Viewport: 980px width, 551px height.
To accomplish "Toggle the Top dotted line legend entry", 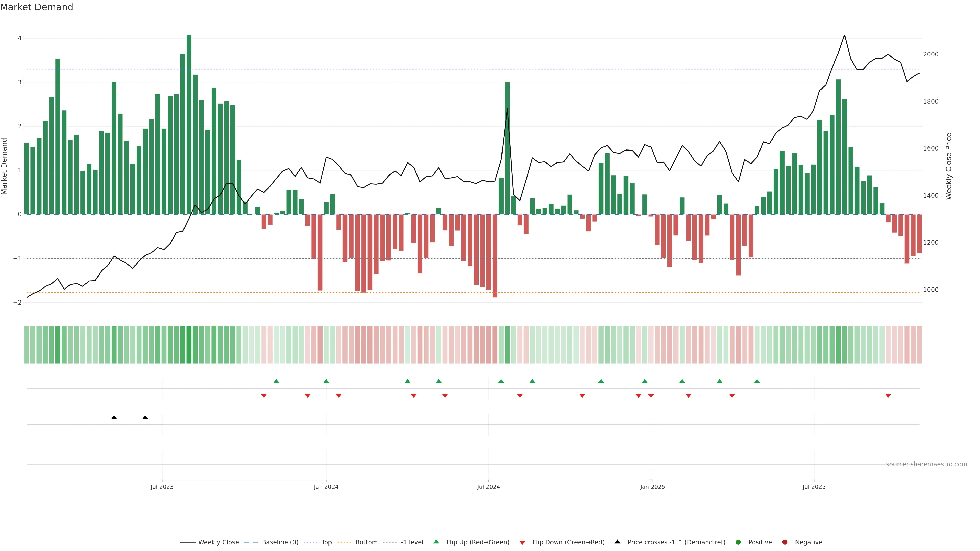I will pyautogui.click(x=326, y=542).
